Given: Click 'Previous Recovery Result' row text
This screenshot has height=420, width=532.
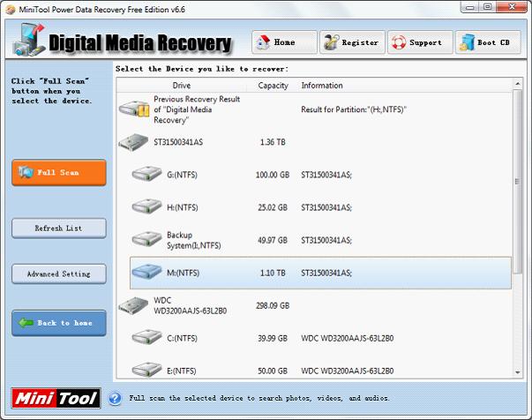Looking at the screenshot, I should [197, 109].
